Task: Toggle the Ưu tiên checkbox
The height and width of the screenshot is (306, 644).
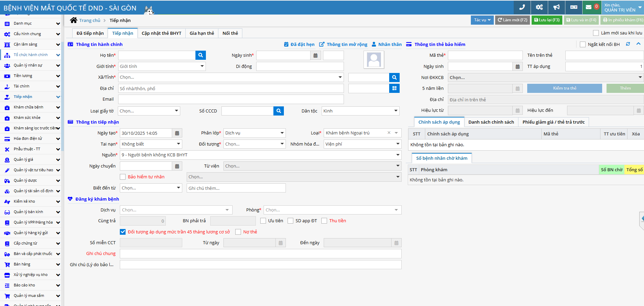Action: pyautogui.click(x=263, y=221)
